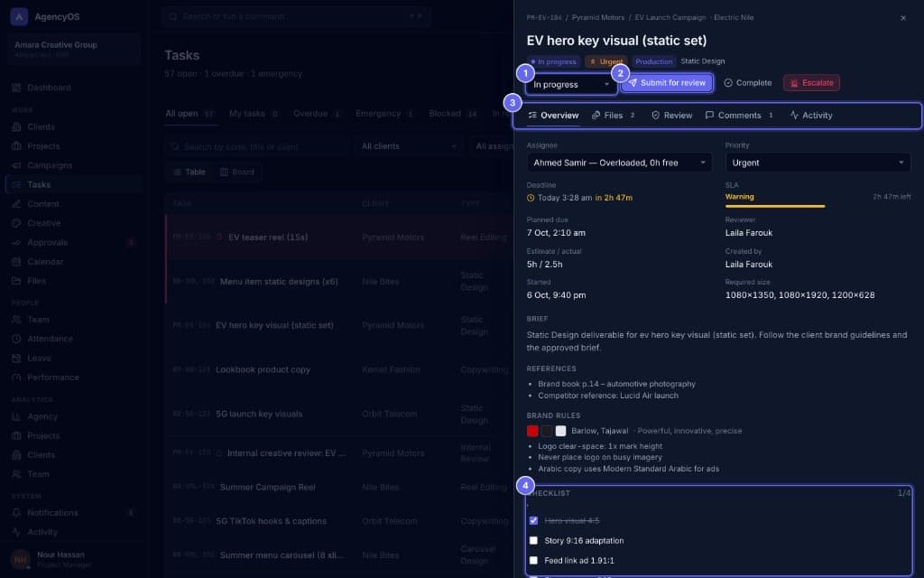Click the Performance gauge icon in sidebar
Viewport: 924px width, 578px height.
(16, 378)
